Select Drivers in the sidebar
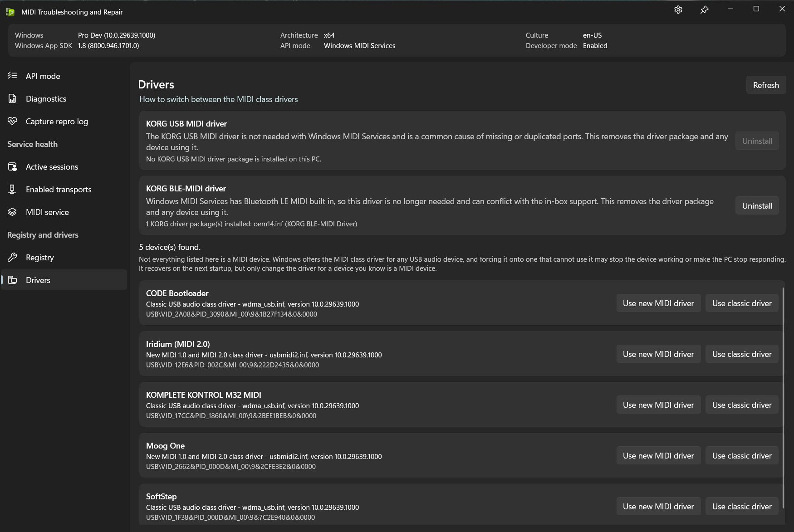The width and height of the screenshot is (794, 532). tap(64, 280)
